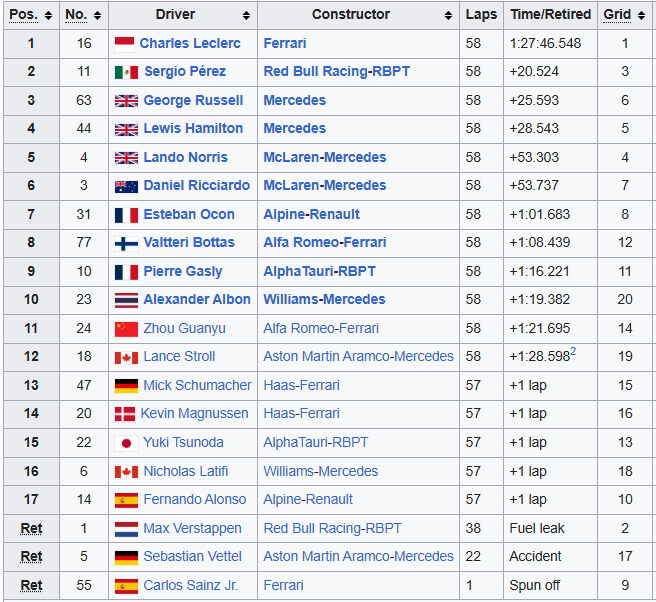Select the Accident retirement reason
Image resolution: width=656 pixels, height=602 pixels.
pos(535,556)
